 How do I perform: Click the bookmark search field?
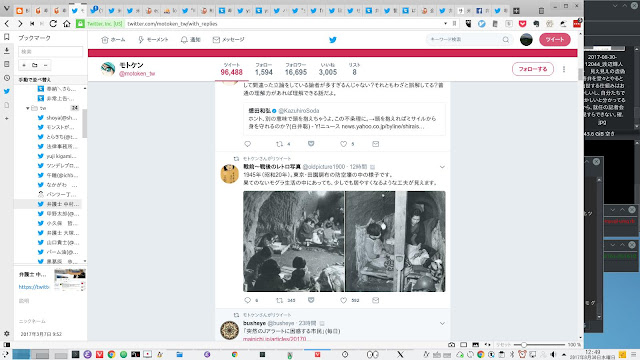51,51
